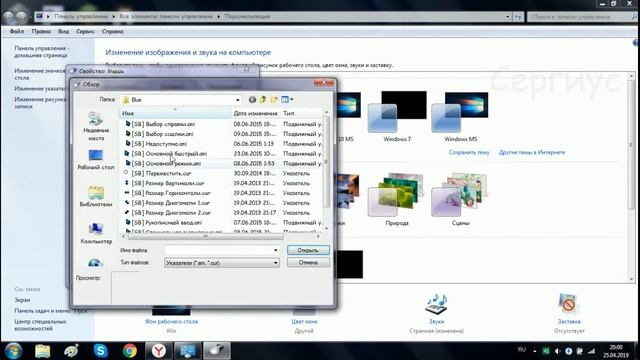
Task: Go up one folder level in Обзор dialog
Action: click(x=263, y=100)
